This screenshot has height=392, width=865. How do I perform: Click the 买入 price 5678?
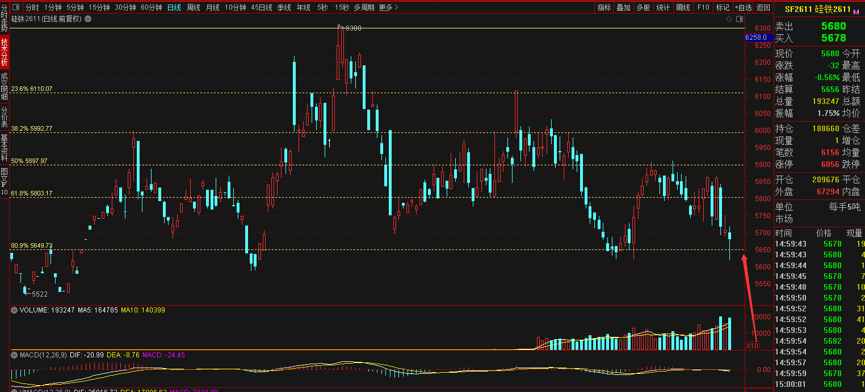tap(834, 38)
